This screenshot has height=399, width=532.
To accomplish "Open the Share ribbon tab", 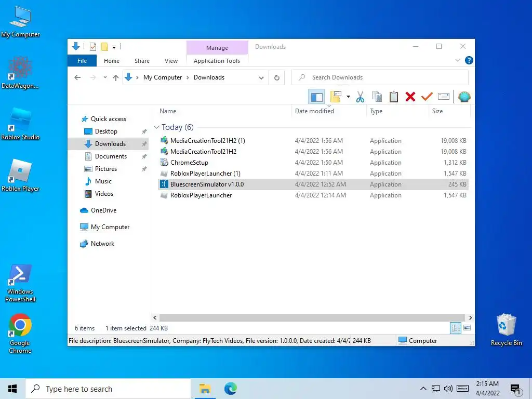I will click(142, 61).
